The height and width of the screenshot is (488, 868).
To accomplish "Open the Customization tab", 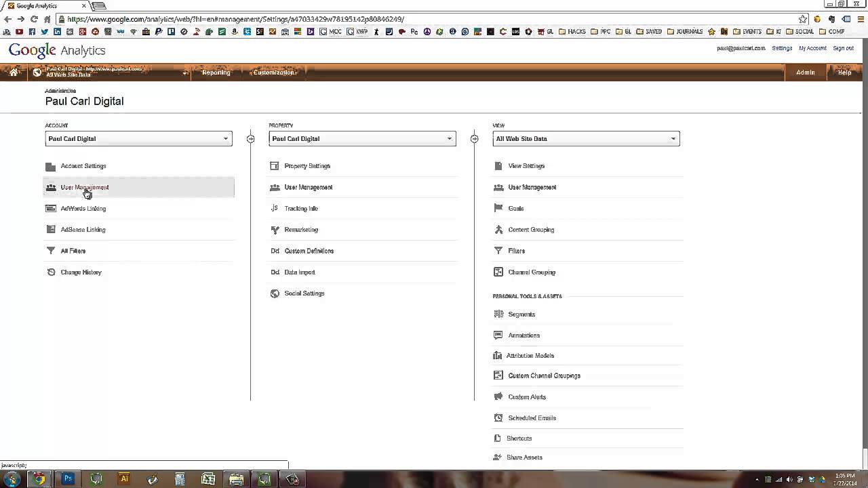I will [x=274, y=73].
